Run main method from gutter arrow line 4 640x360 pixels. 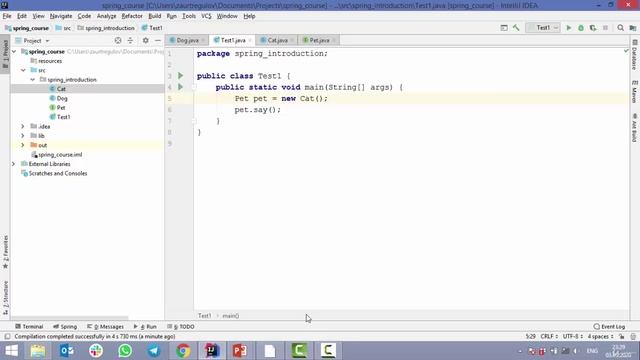180,87
